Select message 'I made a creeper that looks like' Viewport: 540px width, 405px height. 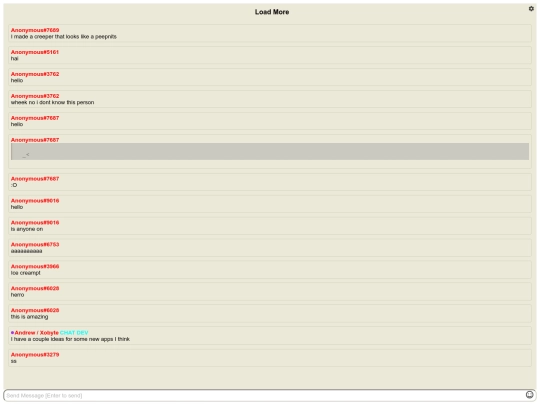64,37
